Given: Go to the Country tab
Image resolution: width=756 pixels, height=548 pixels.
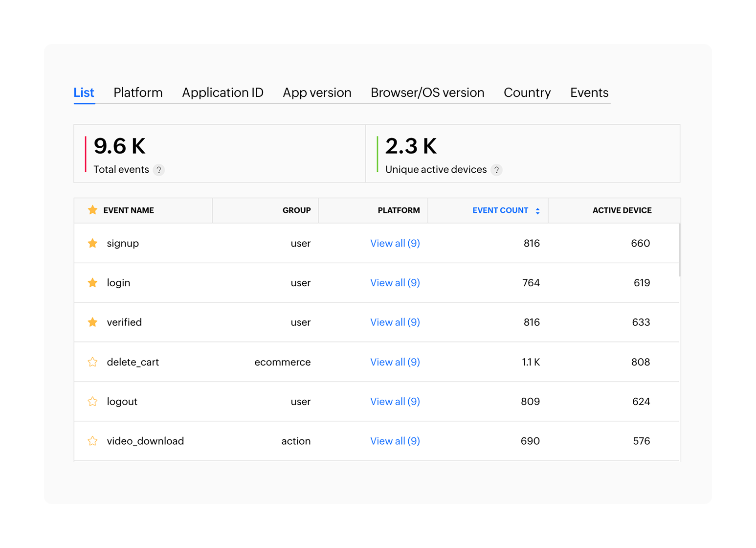Looking at the screenshot, I should (x=527, y=92).
